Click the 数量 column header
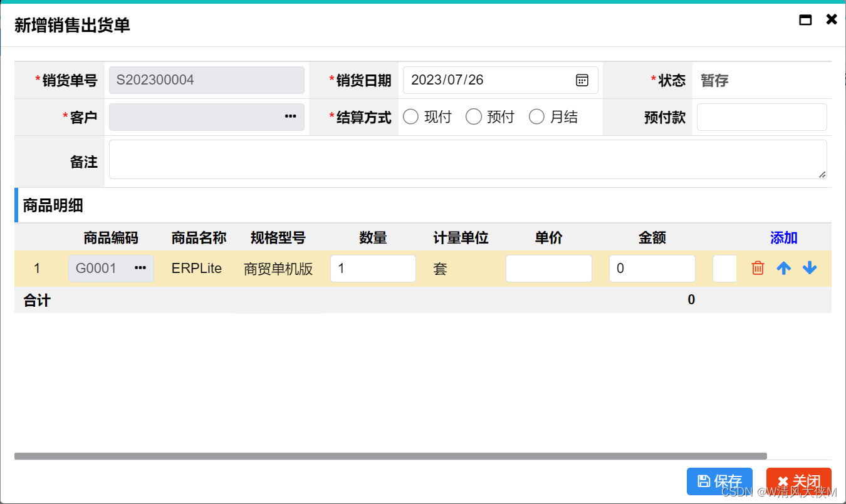 (x=373, y=238)
